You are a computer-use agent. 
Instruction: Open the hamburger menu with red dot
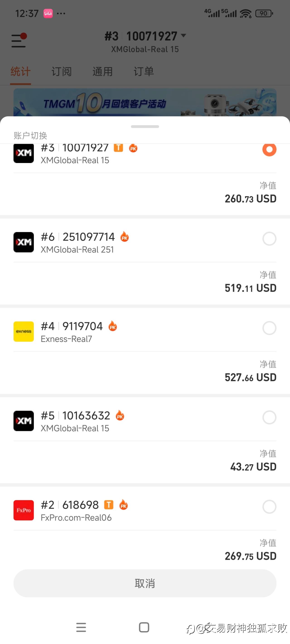click(19, 41)
